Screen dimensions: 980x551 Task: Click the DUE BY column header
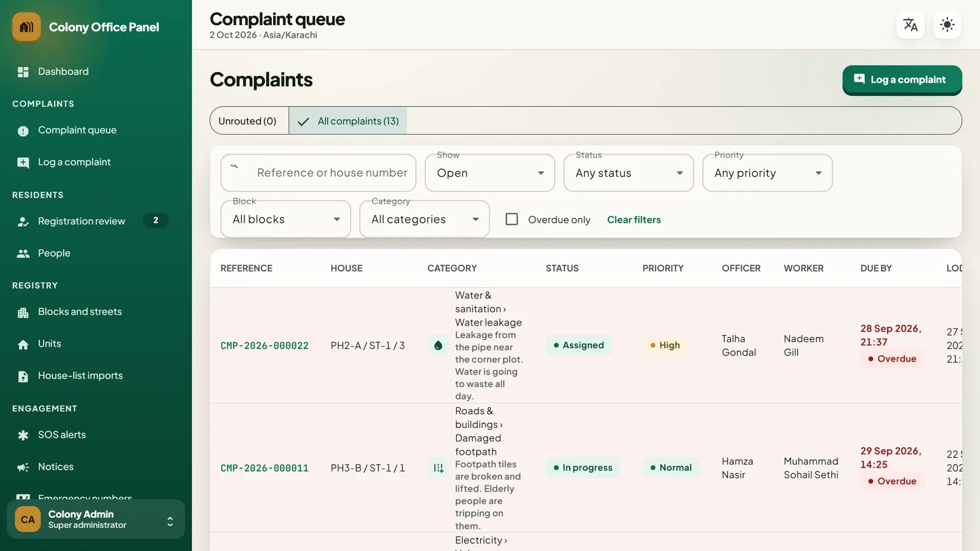coord(876,268)
